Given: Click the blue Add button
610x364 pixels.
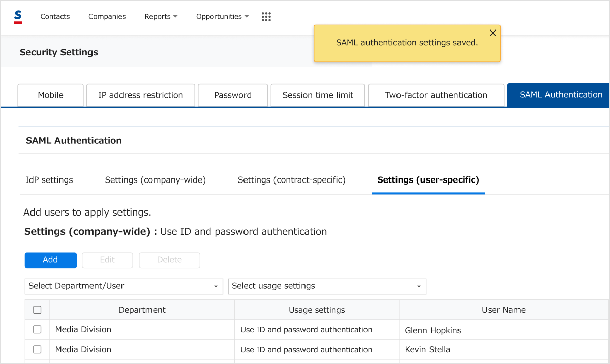Looking at the screenshot, I should [x=51, y=260].
